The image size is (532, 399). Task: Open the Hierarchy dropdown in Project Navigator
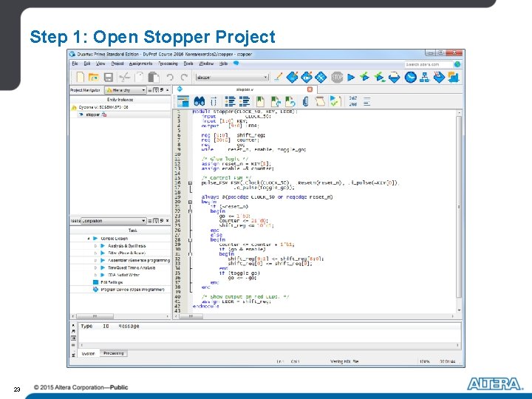(126, 90)
